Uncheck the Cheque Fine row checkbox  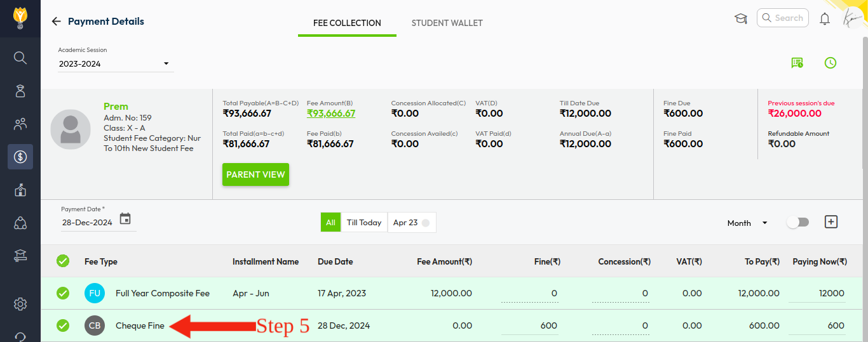63,326
